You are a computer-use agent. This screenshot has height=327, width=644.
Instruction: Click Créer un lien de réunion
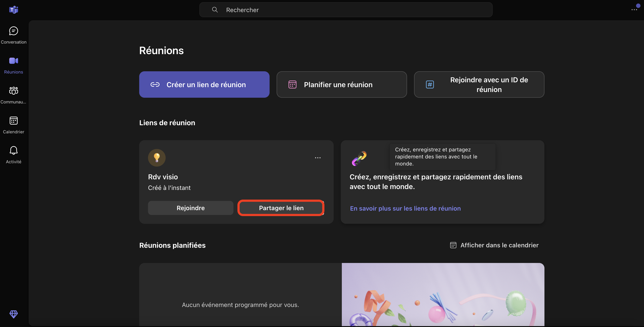[204, 85]
